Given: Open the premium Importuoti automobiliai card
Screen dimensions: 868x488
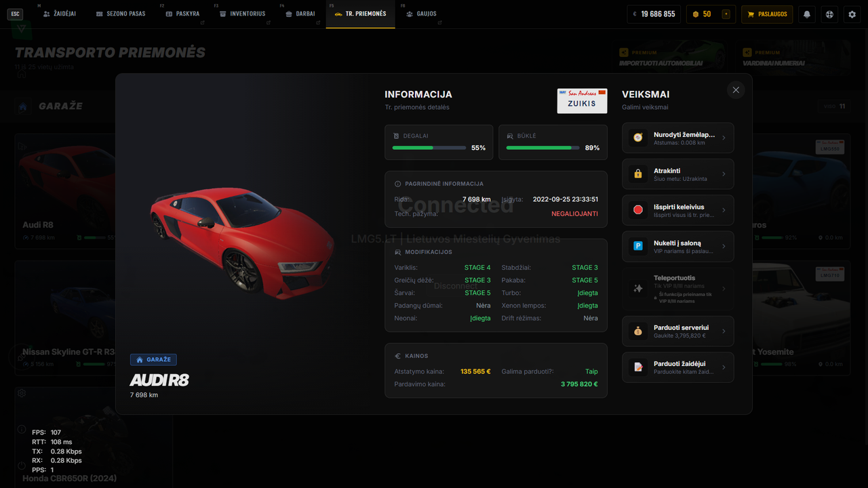Looking at the screenshot, I should (x=669, y=59).
